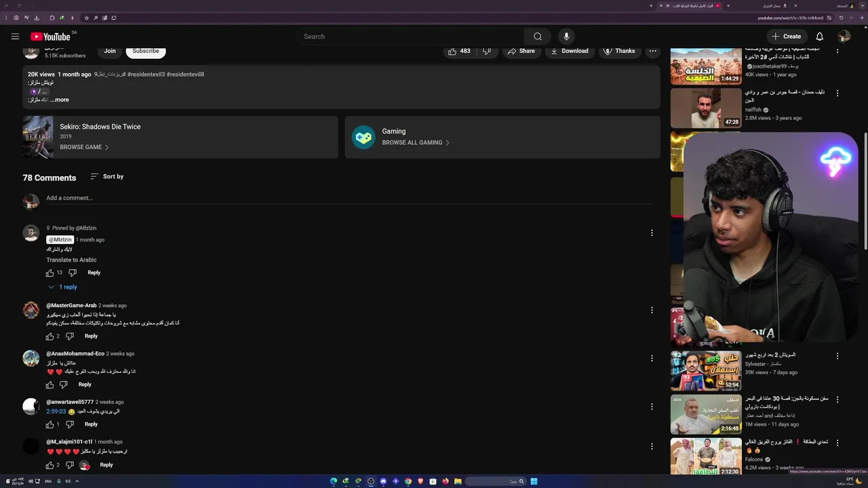Dislike @M_alajmi101-c1l's comment

click(x=70, y=465)
